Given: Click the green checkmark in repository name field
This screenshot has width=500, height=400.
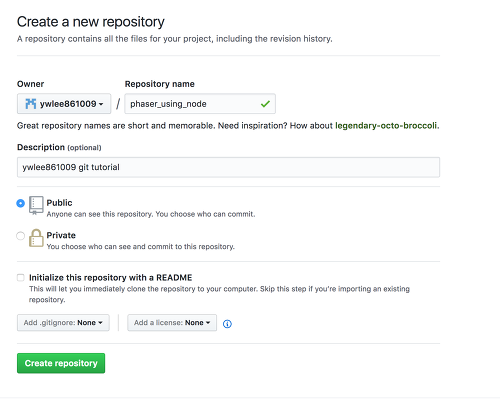Looking at the screenshot, I should tap(265, 104).
